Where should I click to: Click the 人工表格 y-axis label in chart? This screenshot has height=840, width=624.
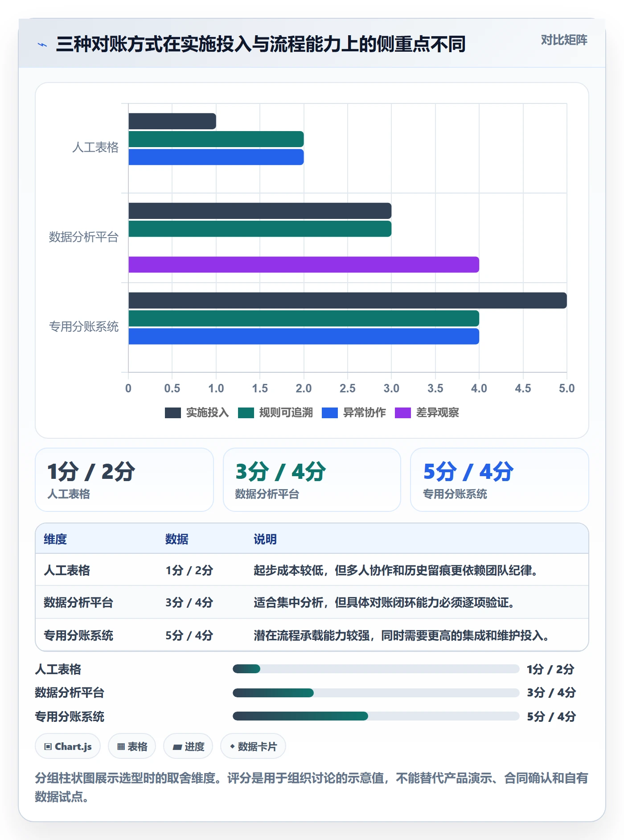(x=95, y=147)
